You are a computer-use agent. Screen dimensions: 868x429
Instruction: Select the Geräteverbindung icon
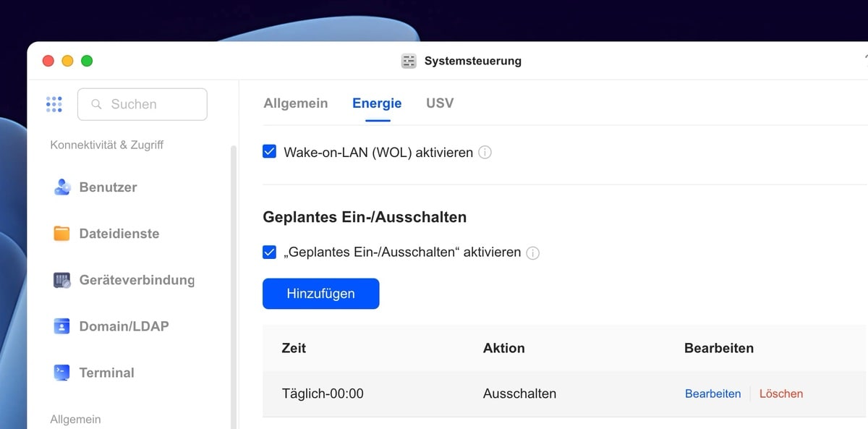point(62,280)
